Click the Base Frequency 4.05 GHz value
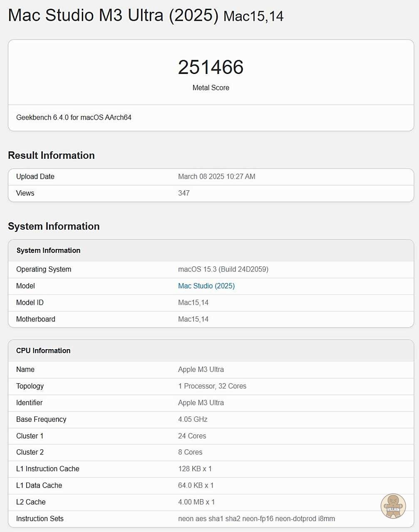419x532 pixels. 193,419
